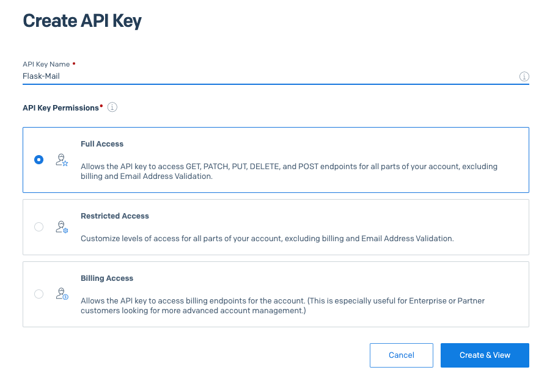The height and width of the screenshot is (392, 558).
Task: Click the Full Access user-star icon
Action: (x=62, y=160)
